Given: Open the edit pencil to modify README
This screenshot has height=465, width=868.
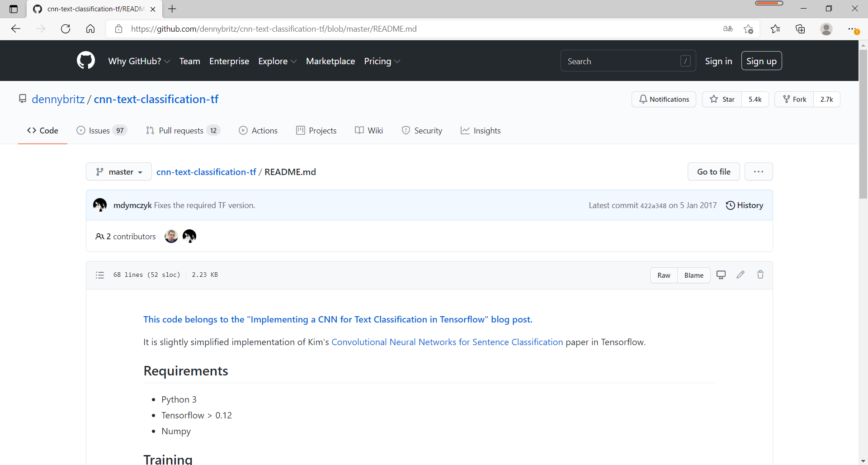Looking at the screenshot, I should click(741, 275).
